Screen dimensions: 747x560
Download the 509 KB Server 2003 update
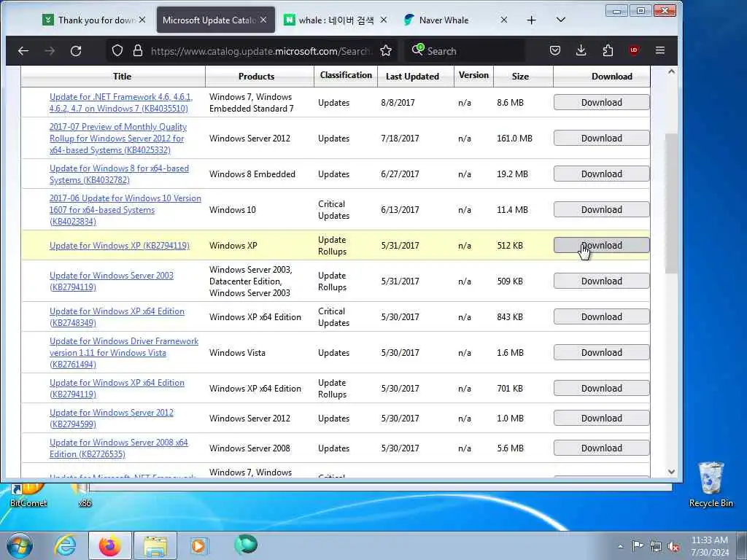click(x=601, y=281)
